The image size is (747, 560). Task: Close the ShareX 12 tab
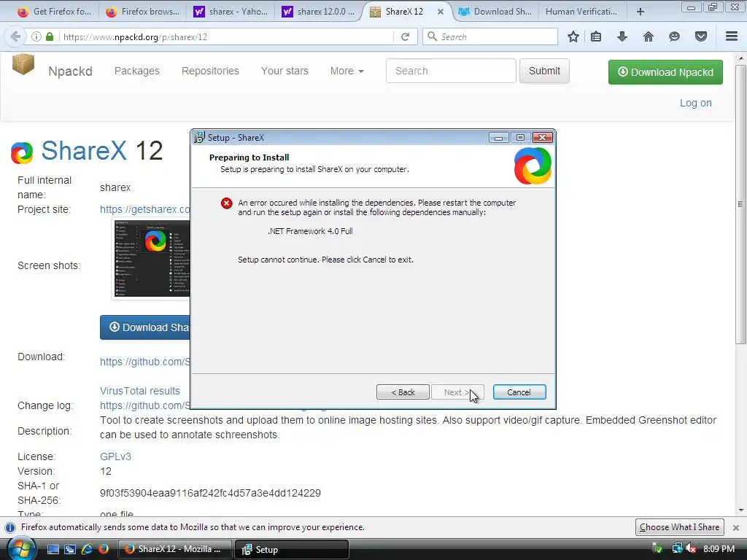click(441, 12)
